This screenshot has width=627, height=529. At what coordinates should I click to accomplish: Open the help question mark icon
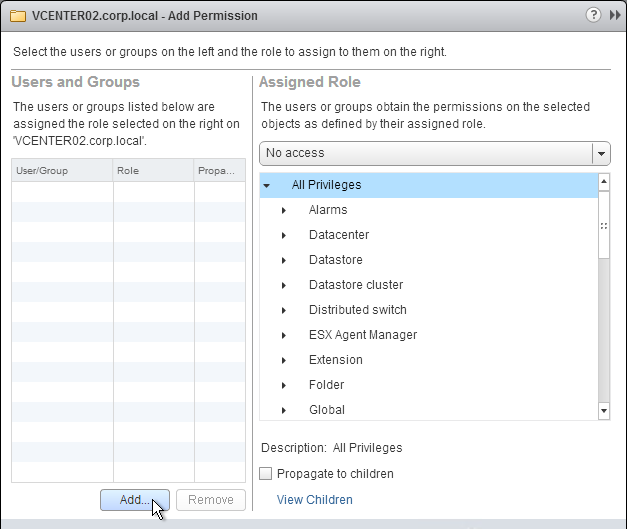pos(593,15)
